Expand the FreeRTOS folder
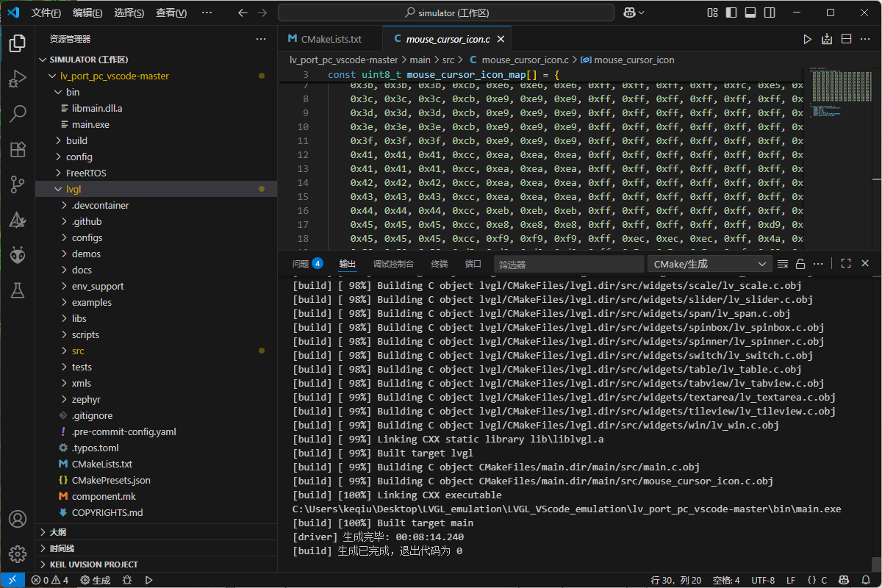 pos(86,173)
